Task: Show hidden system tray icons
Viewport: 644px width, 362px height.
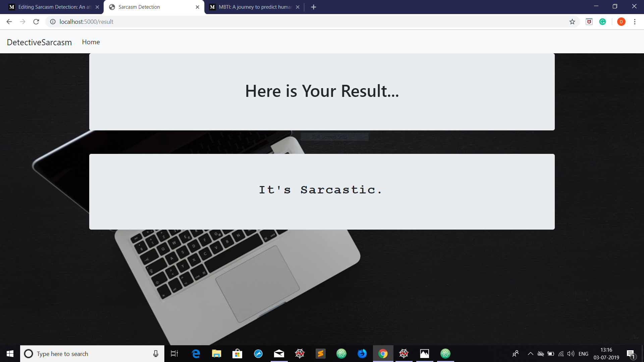Action: (x=530, y=354)
